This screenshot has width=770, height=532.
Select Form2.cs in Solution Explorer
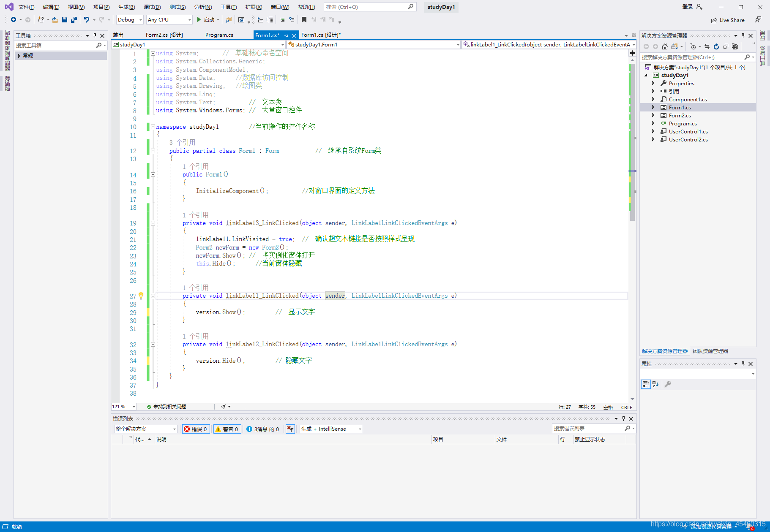coord(680,115)
